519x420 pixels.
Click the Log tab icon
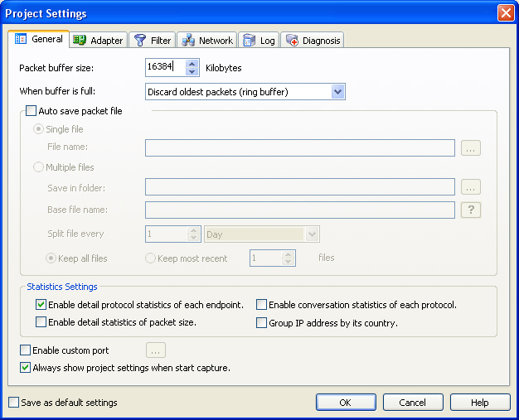click(x=249, y=40)
